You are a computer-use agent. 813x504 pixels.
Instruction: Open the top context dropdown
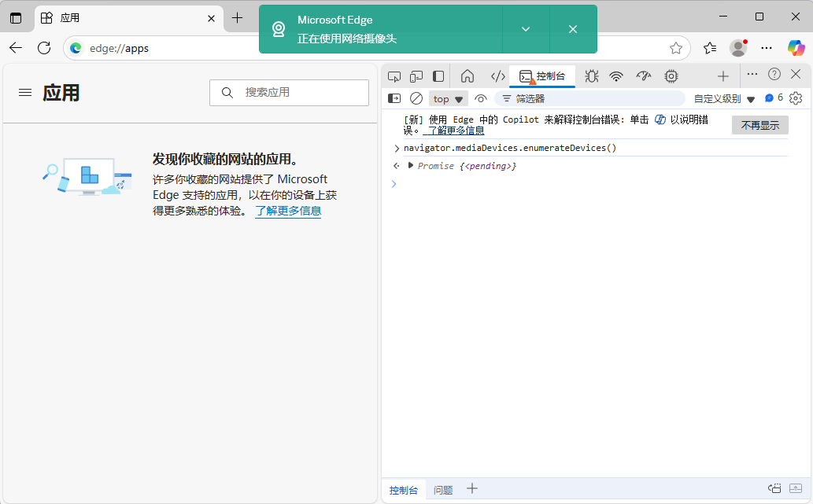[x=448, y=98]
